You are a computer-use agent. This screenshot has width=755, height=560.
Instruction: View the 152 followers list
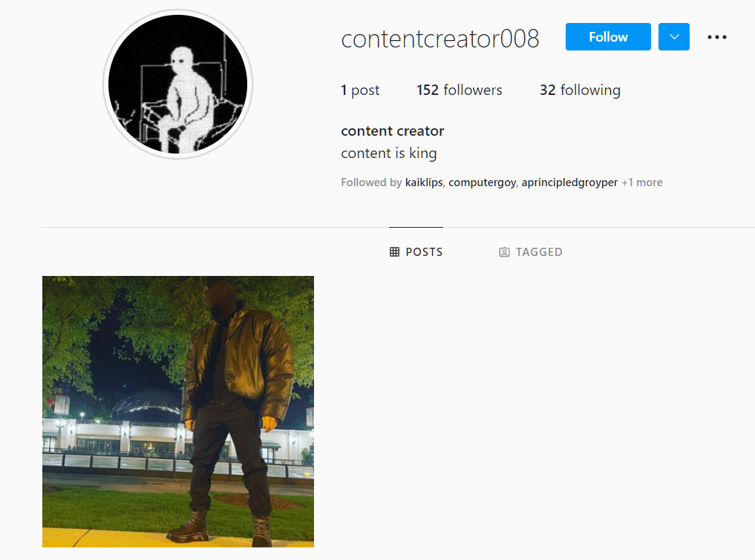459,90
